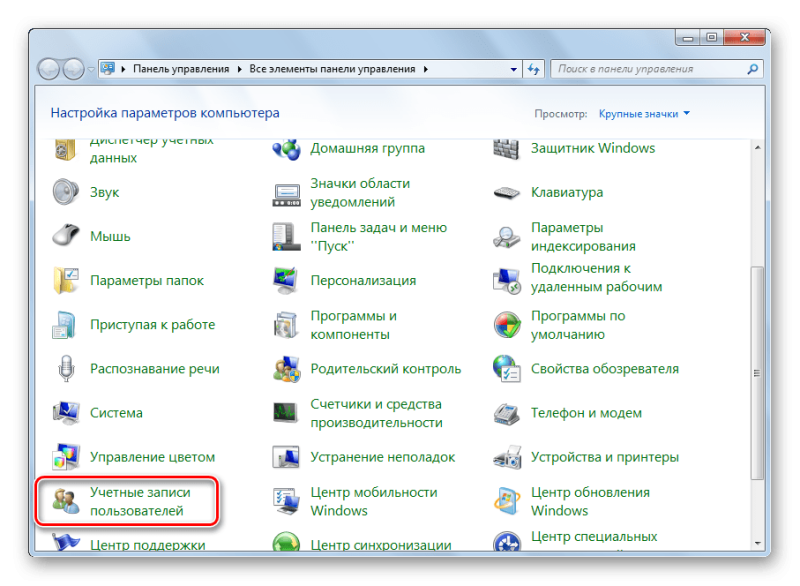This screenshot has height=586, width=800.
Task: Click the Notification Area Icons icon
Action: click(x=286, y=194)
